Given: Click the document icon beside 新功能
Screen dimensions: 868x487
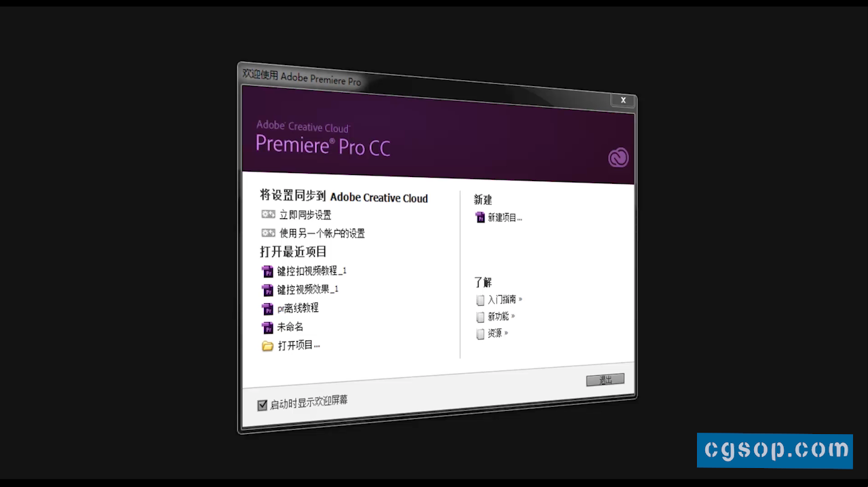Looking at the screenshot, I should (480, 317).
